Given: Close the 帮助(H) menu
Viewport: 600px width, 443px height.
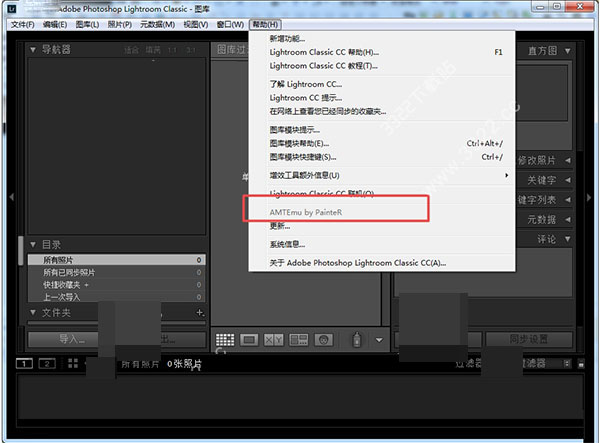Looking at the screenshot, I should [x=266, y=25].
